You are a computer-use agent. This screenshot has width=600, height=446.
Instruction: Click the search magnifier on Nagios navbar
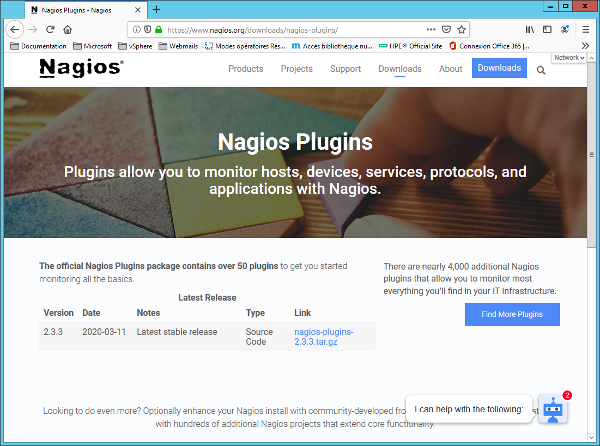pos(541,70)
